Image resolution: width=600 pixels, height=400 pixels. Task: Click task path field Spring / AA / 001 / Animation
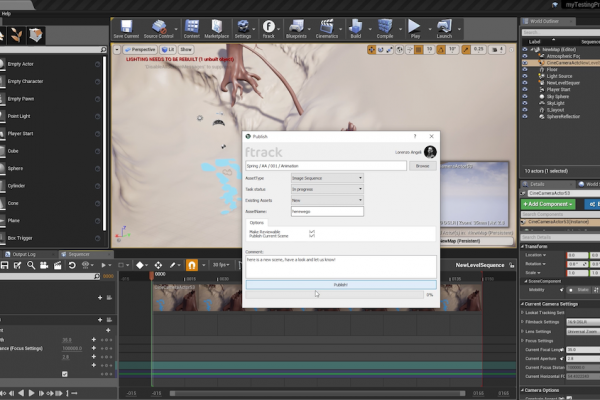coord(326,166)
